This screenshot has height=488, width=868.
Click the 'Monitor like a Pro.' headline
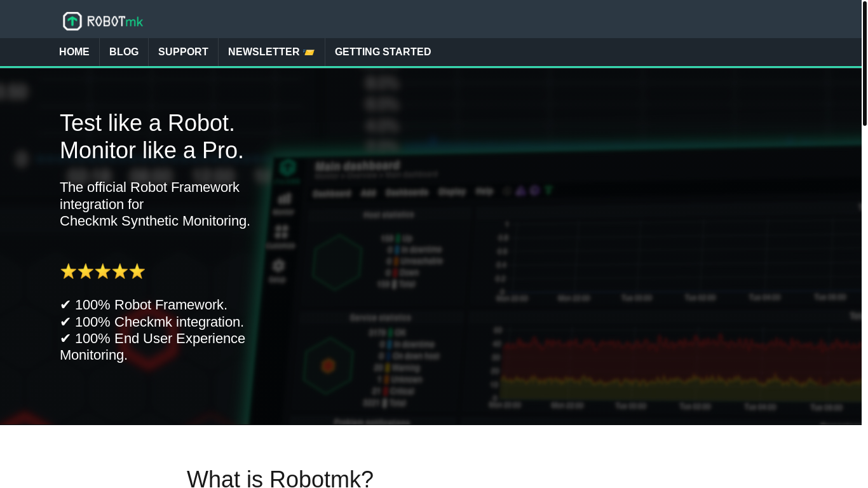click(152, 151)
